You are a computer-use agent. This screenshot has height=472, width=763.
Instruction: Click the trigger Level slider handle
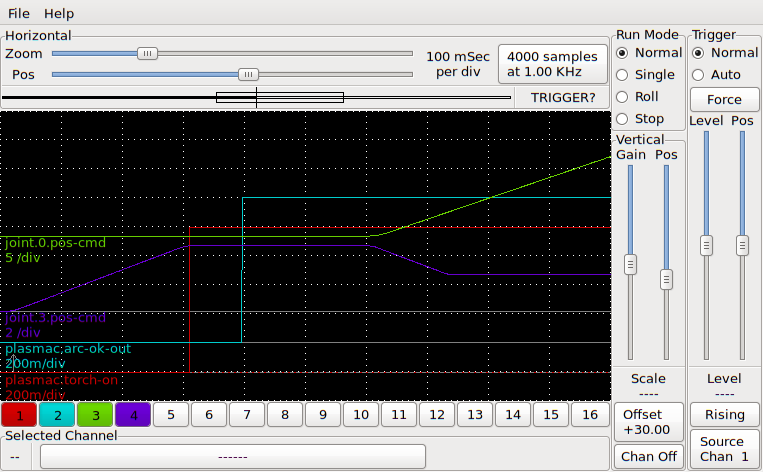pos(706,245)
